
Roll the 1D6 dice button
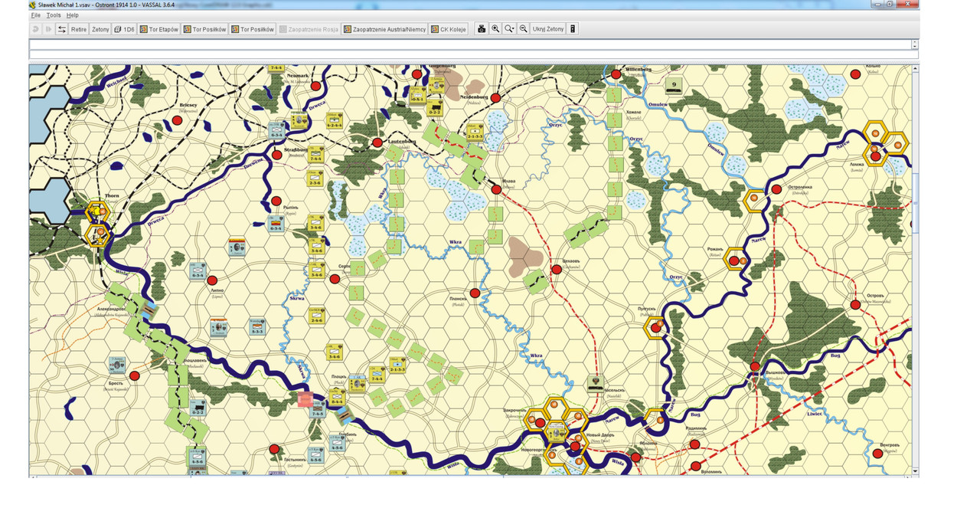pyautogui.click(x=124, y=29)
